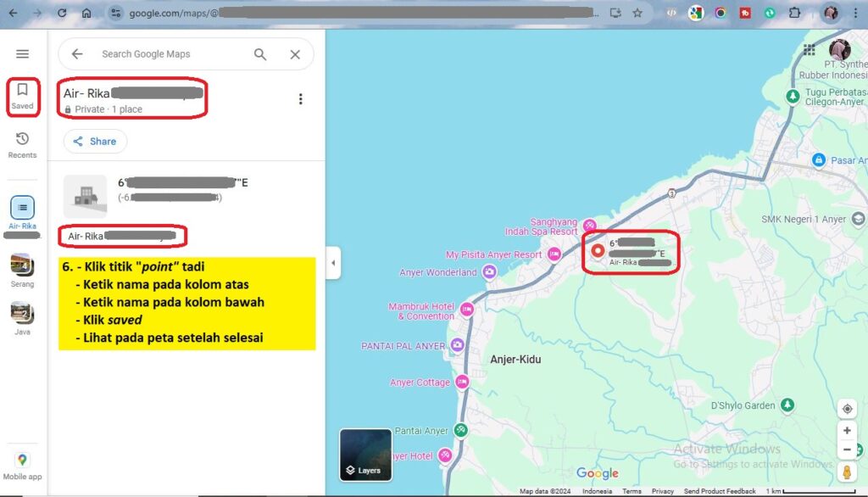Viewport: 868px width, 497px height.
Task: Reload the page
Action: pos(62,13)
